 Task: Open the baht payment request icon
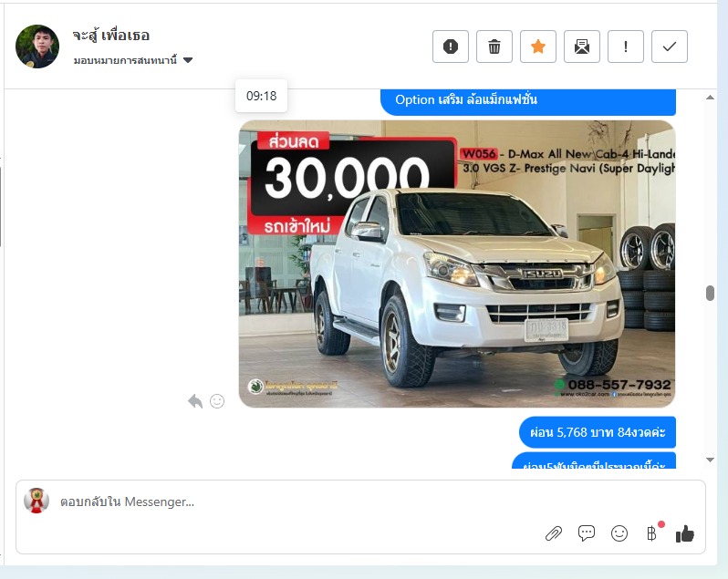tap(652, 533)
